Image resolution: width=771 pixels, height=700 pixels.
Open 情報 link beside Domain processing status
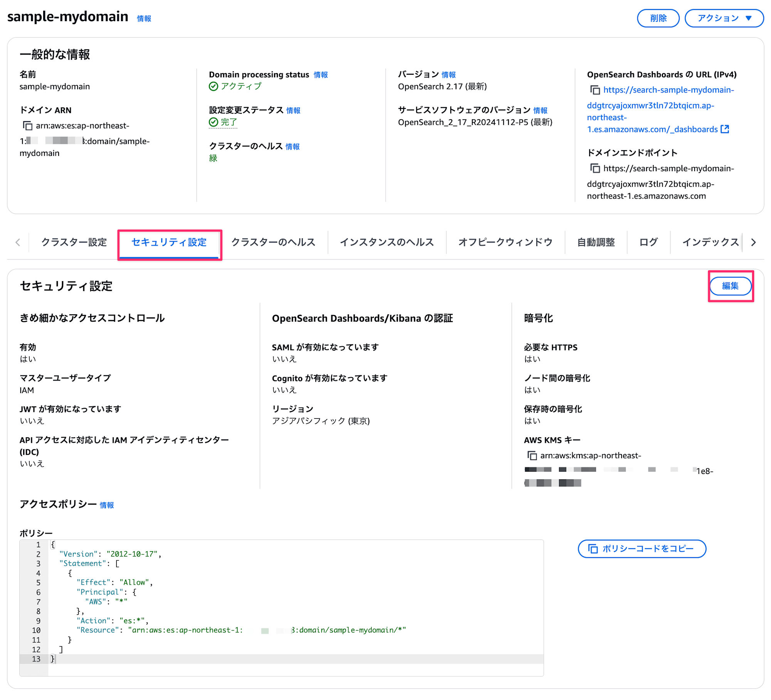coord(321,75)
